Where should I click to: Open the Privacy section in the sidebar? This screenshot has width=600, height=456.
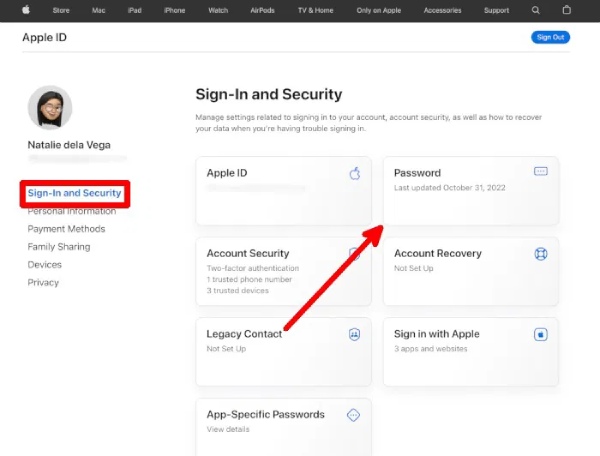43,283
